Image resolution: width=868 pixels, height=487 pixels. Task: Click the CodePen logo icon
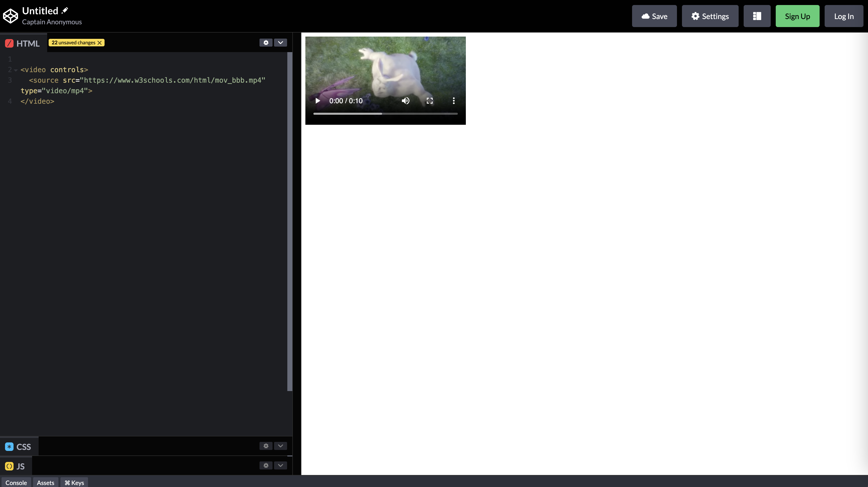[11, 16]
